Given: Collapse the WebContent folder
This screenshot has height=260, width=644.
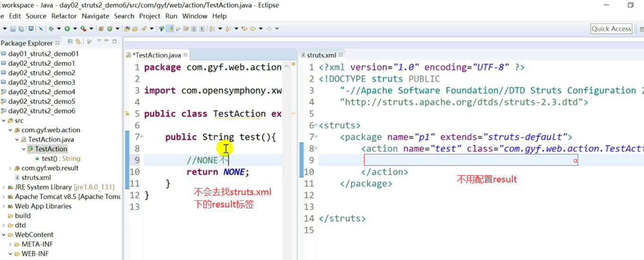Looking at the screenshot, I should (4, 234).
